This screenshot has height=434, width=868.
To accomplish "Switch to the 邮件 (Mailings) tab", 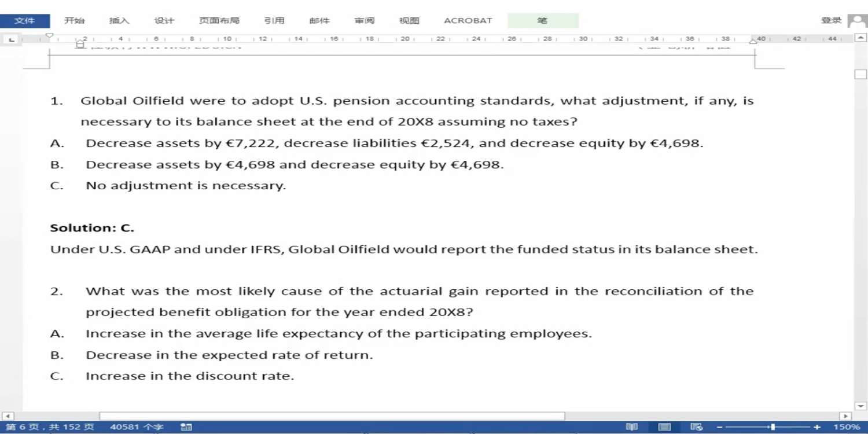I will coord(319,21).
